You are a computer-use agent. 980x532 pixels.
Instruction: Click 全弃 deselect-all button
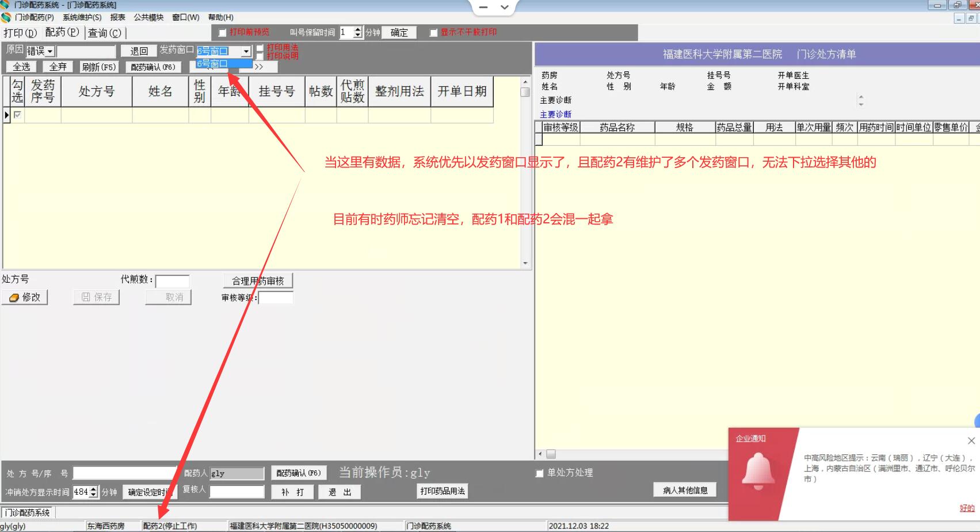click(x=58, y=67)
